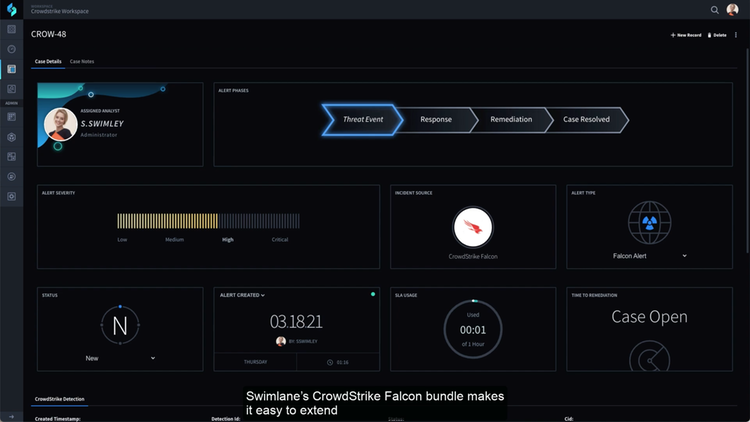Viewport: 750px width, 422px height.
Task: Click the Low severity label
Action: 122,240
